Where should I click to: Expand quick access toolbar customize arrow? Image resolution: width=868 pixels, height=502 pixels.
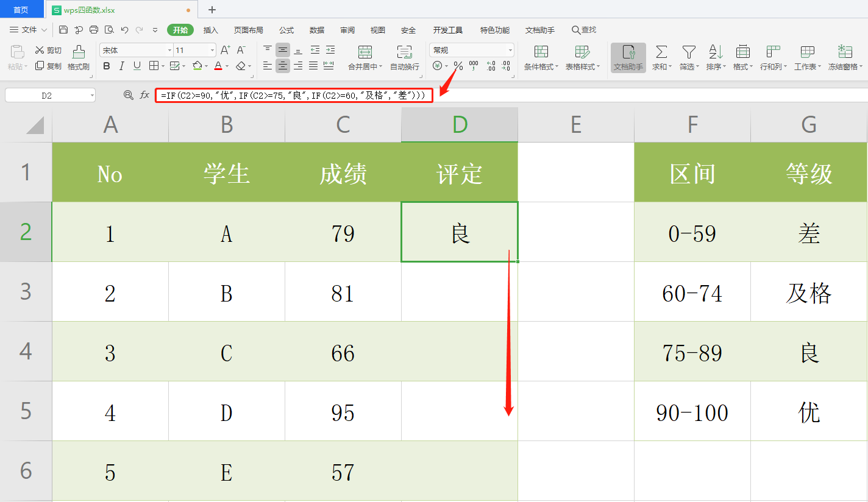(155, 30)
